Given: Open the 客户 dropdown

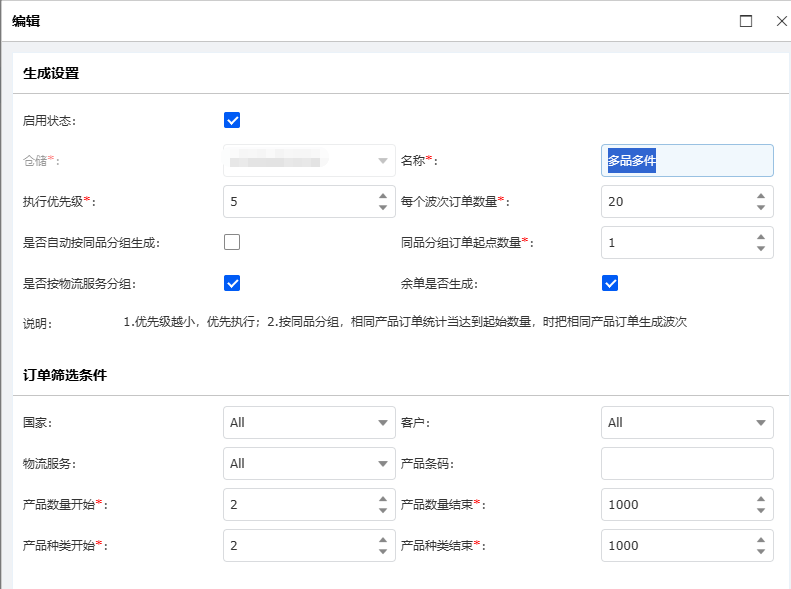Looking at the screenshot, I should (x=687, y=423).
